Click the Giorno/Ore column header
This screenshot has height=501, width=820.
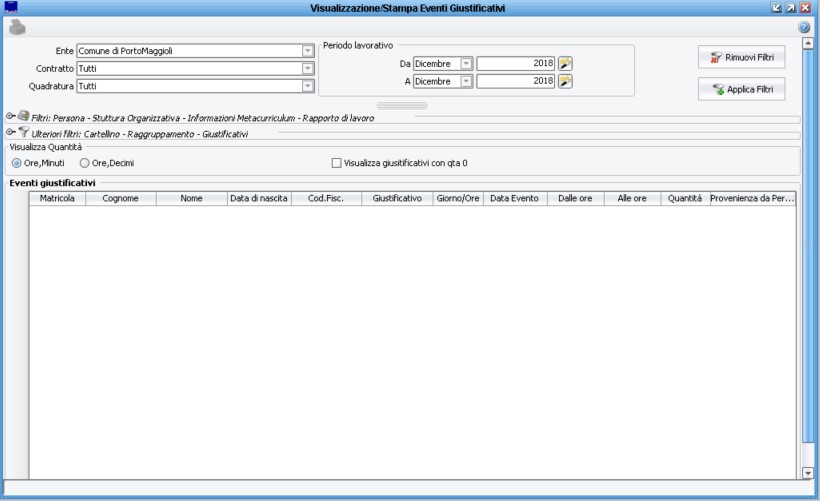point(458,199)
